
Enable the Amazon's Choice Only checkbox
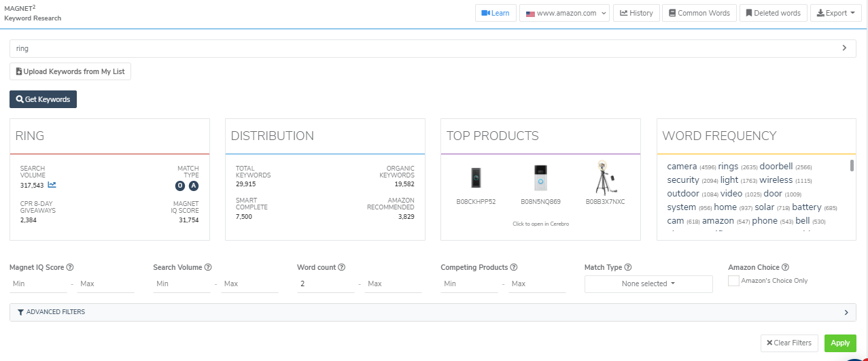(x=733, y=281)
